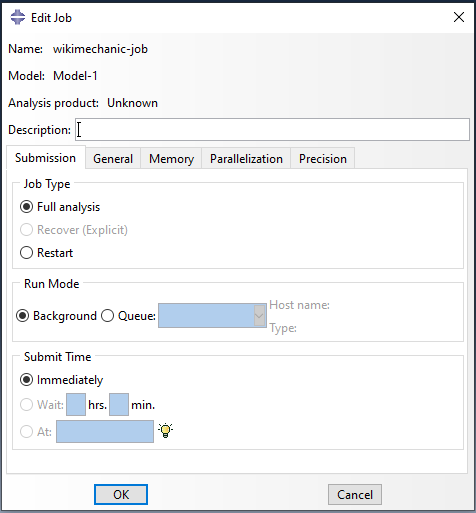Viewport: 476px width, 513px height.
Task: Open the Parallelization tab
Action: [246, 158]
